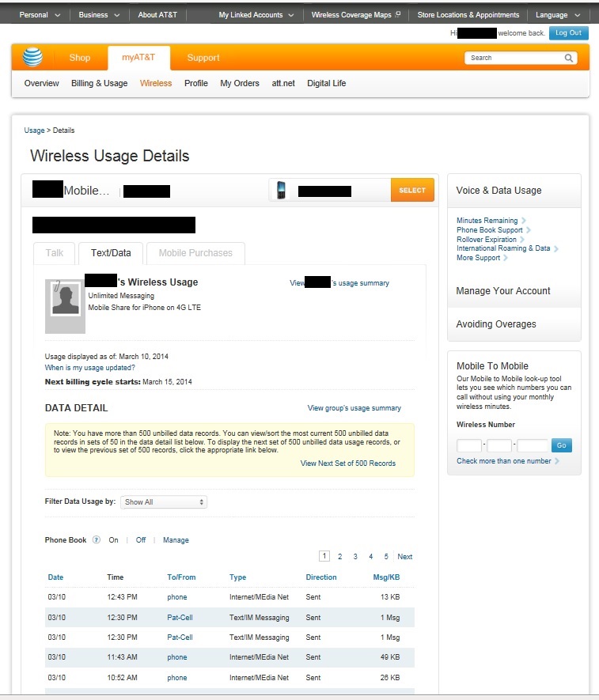Click the orange SELECT button

point(412,190)
